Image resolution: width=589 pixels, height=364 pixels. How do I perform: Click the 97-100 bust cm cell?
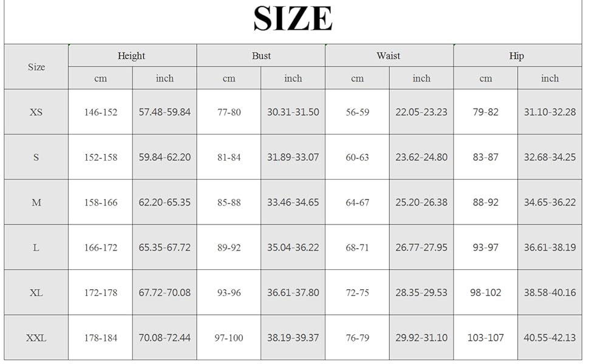tap(229, 338)
